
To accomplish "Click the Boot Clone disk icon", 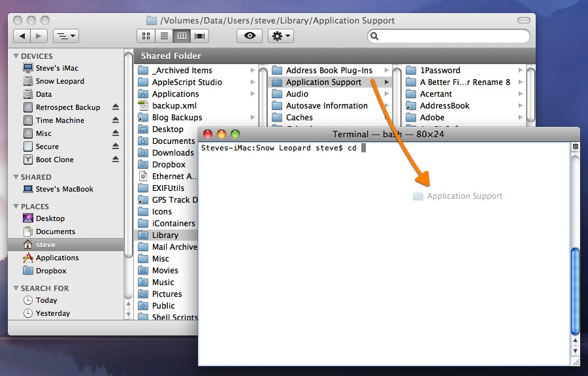I will [x=27, y=160].
